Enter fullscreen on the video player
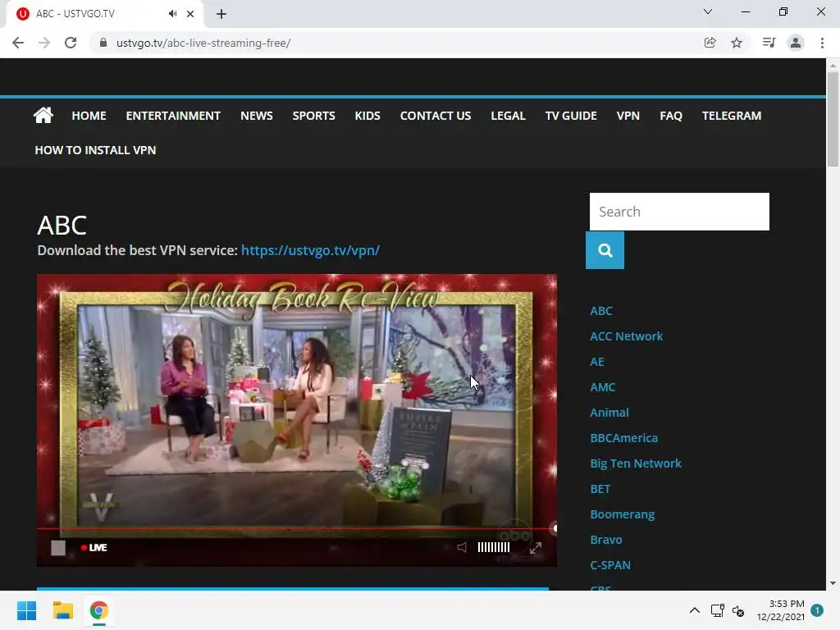This screenshot has width=840, height=630. pos(536,547)
